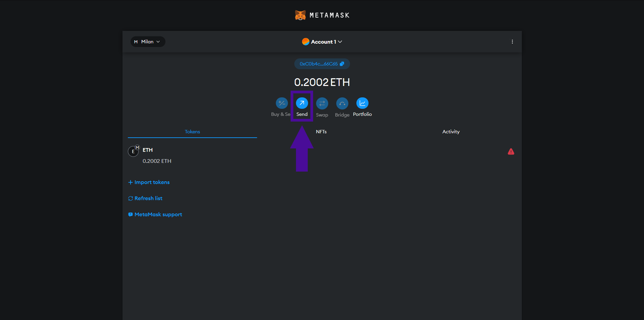The image size is (644, 320).
Task: Click the Swap tokens icon
Action: click(x=322, y=103)
